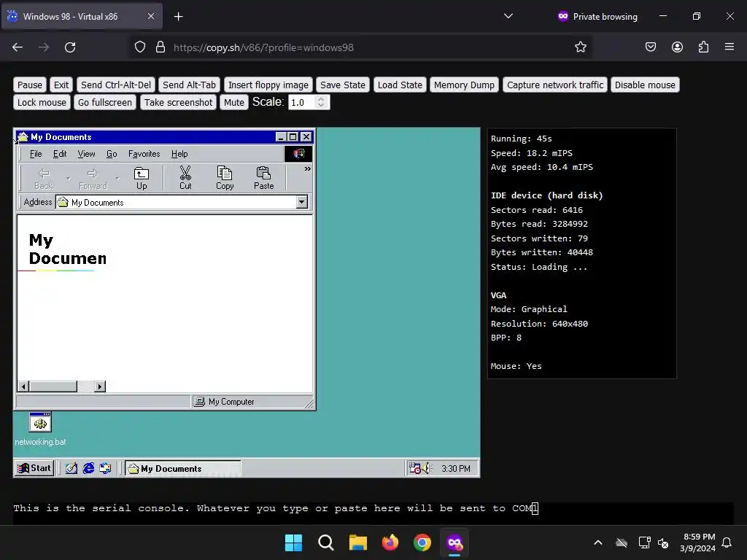
Task: Click the padlock site information icon
Action: [160, 47]
